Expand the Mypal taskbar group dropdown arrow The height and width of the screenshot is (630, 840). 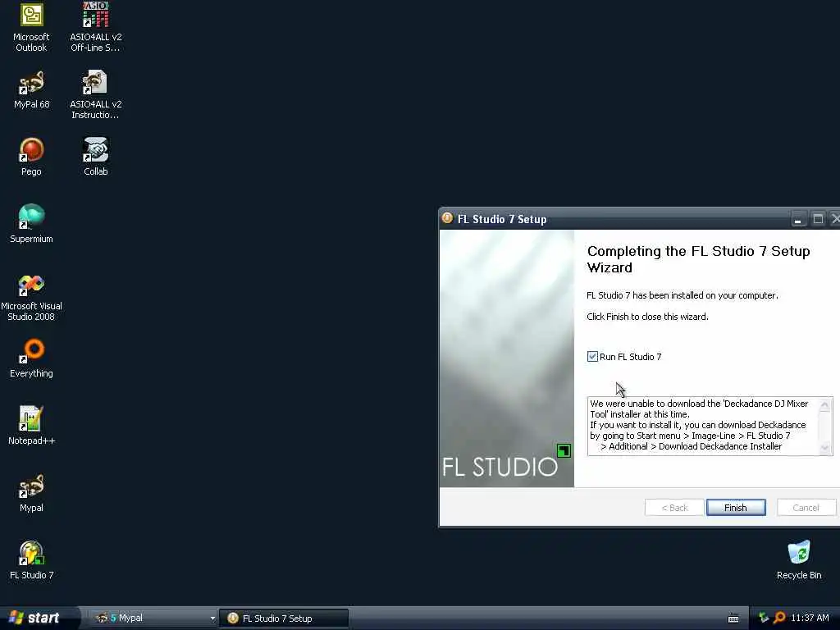pyautogui.click(x=212, y=619)
